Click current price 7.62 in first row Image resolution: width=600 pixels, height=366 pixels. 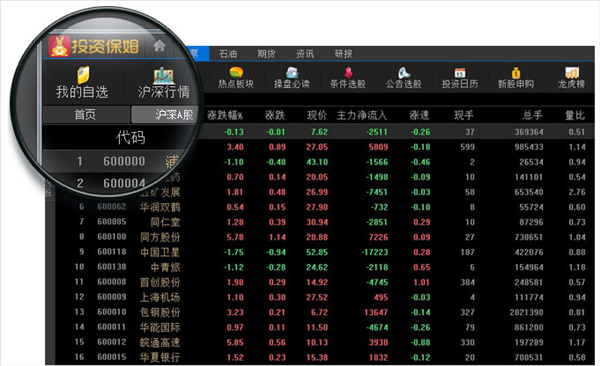point(319,132)
